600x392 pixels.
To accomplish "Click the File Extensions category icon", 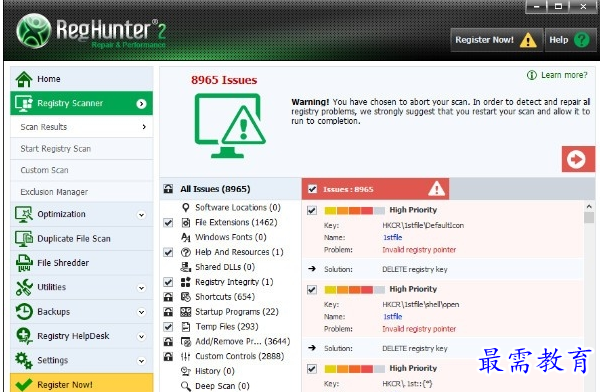I will 186,222.
